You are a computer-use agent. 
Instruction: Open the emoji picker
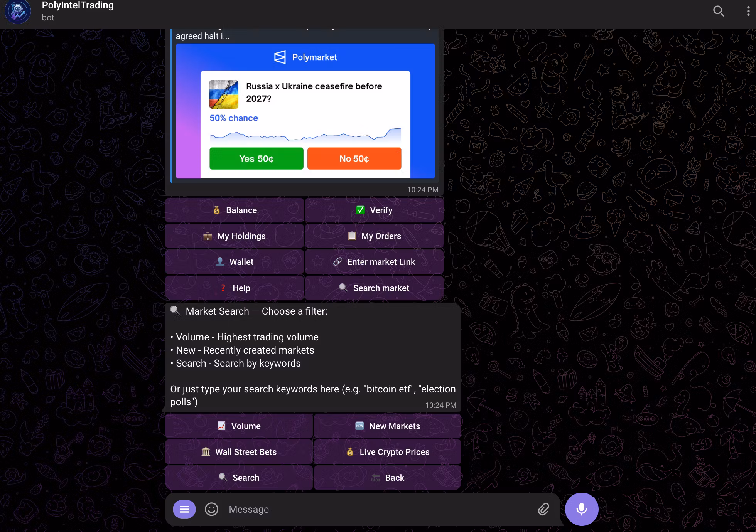211,509
